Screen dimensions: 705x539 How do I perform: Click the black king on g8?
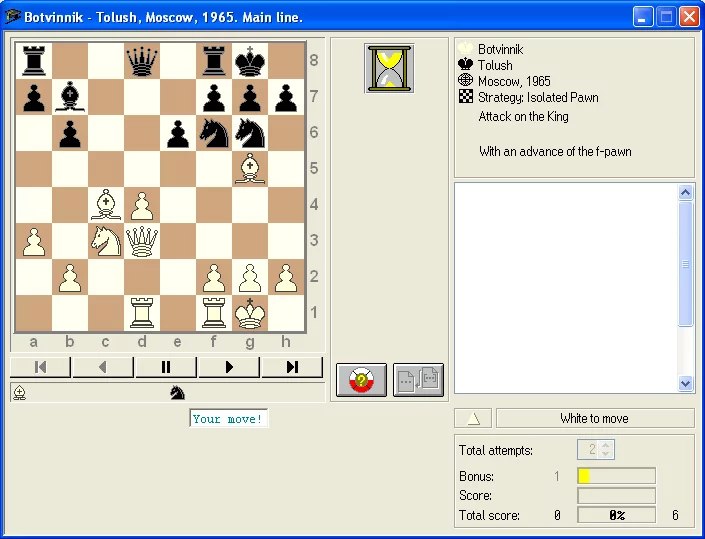pyautogui.click(x=250, y=61)
